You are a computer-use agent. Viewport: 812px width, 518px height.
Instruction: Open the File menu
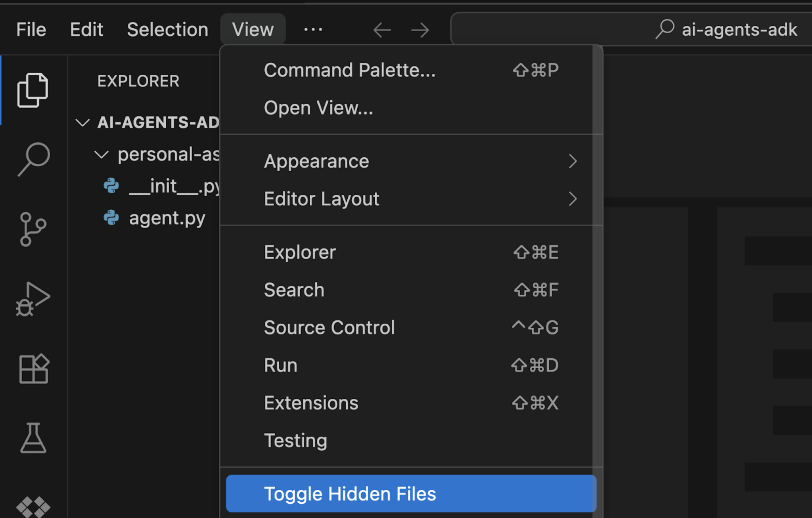point(31,30)
